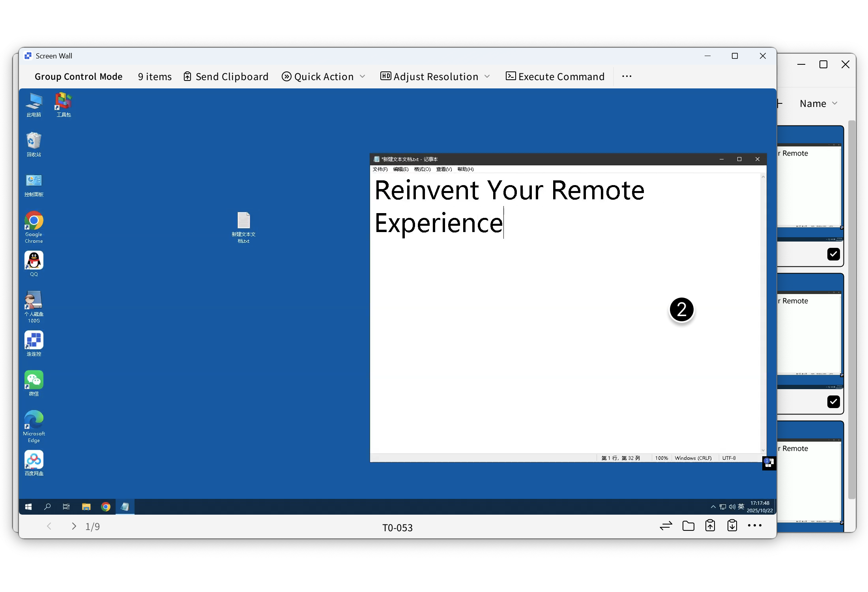Click the swap/transfer icon in bottom toolbar
868x592 pixels.
click(x=666, y=526)
